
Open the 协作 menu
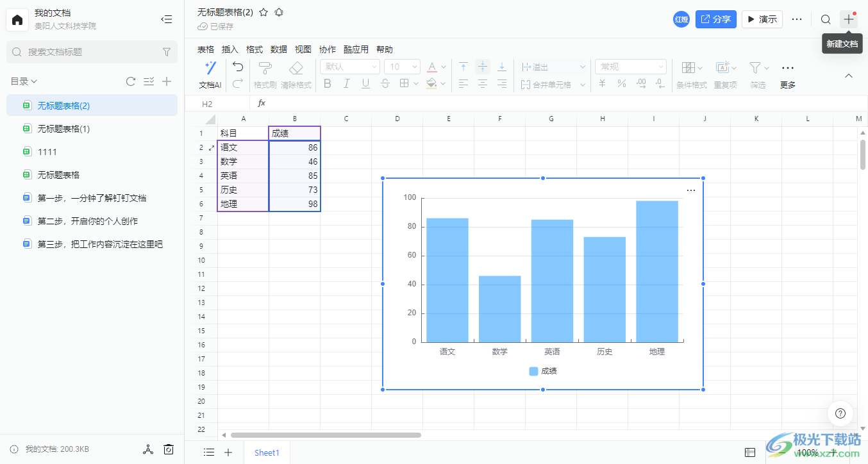pos(328,49)
